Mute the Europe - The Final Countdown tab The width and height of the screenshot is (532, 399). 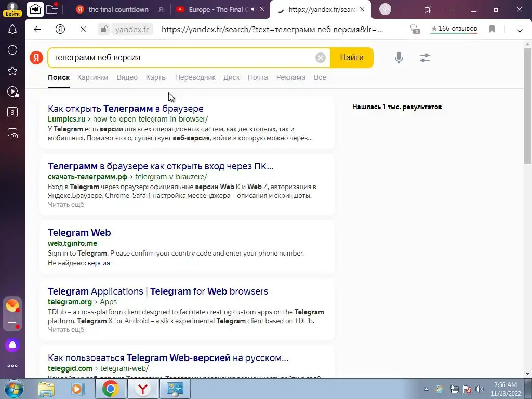[x=254, y=9]
